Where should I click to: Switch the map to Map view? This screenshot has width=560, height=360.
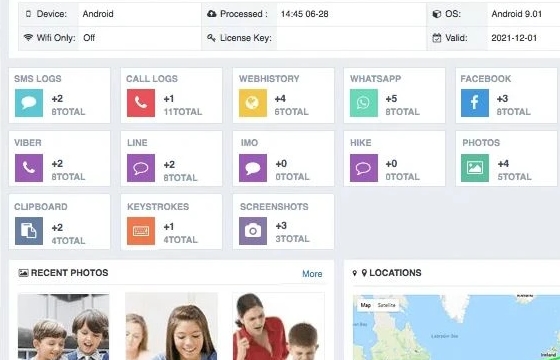365,305
